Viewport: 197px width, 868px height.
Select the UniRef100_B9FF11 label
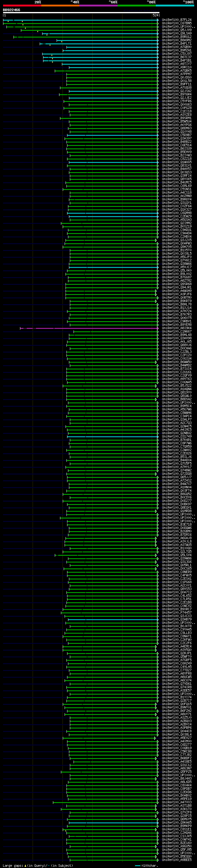(x=176, y=85)
